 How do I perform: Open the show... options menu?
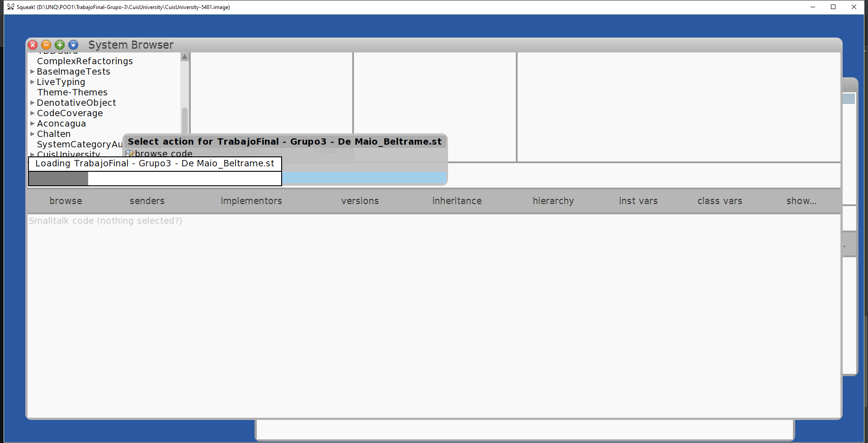pos(802,201)
